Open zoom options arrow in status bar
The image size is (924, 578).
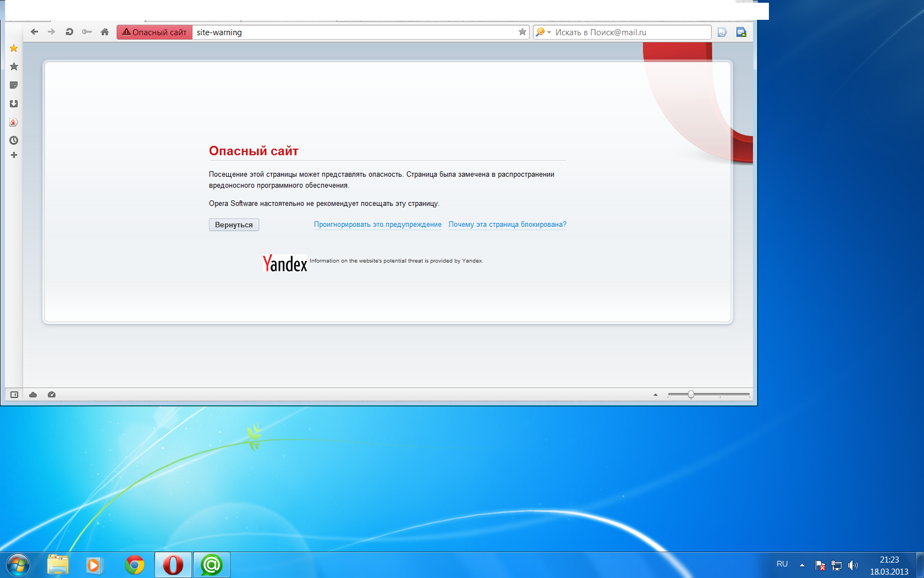click(x=656, y=395)
